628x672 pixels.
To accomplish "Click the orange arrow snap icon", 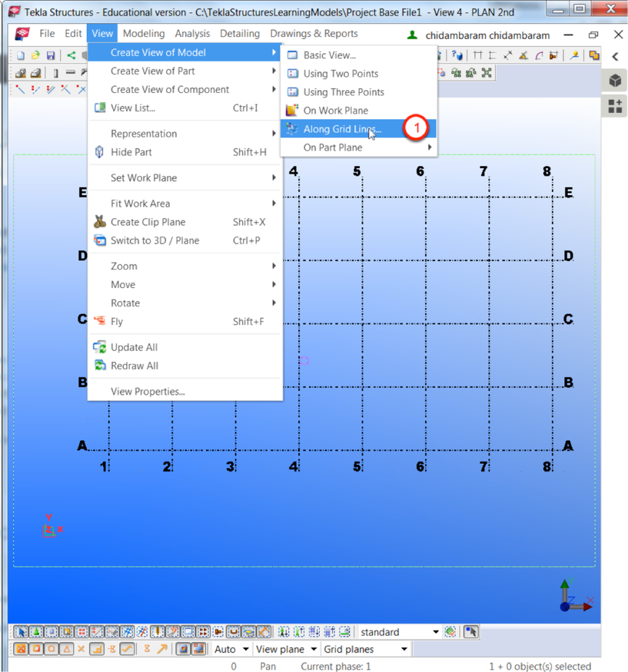I will pos(162,649).
